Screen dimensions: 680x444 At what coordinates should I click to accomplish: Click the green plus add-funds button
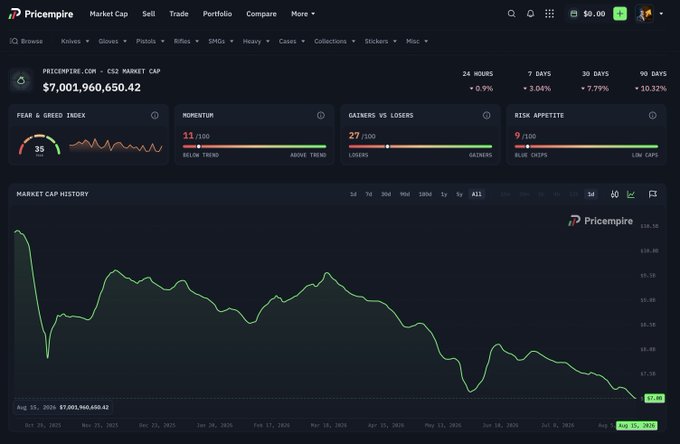(620, 14)
